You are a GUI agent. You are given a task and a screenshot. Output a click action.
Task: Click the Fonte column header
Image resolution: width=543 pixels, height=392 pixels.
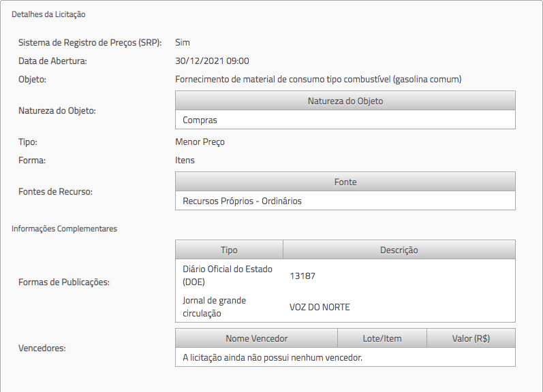345,182
